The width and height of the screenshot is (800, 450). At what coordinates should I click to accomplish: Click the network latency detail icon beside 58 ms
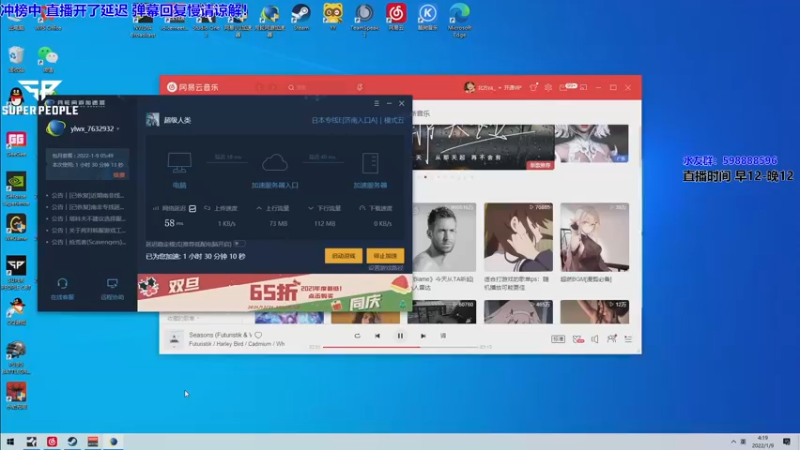[x=192, y=208]
